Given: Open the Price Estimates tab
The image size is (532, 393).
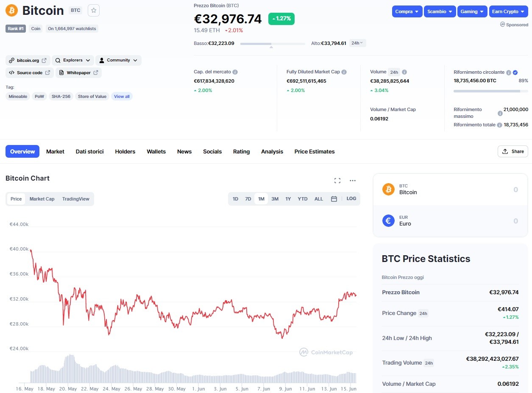Looking at the screenshot, I should (315, 151).
